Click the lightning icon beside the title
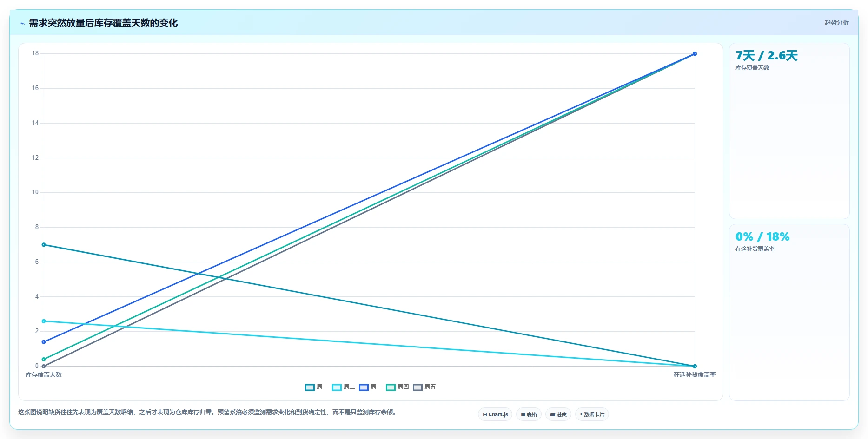The height and width of the screenshot is (439, 868). 22,23
